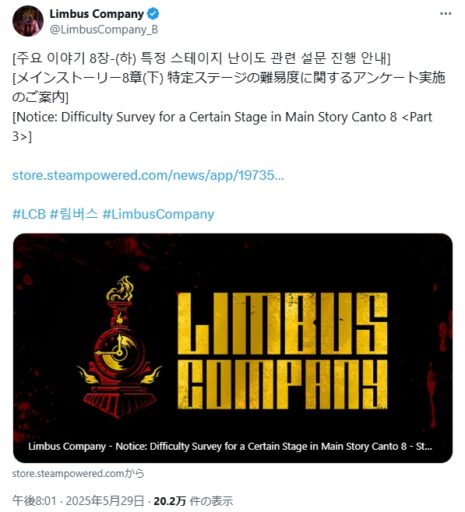Screen dimensions: 465x512
Task: Click the store.steampowered.comから source label
Action: pyautogui.click(x=78, y=473)
